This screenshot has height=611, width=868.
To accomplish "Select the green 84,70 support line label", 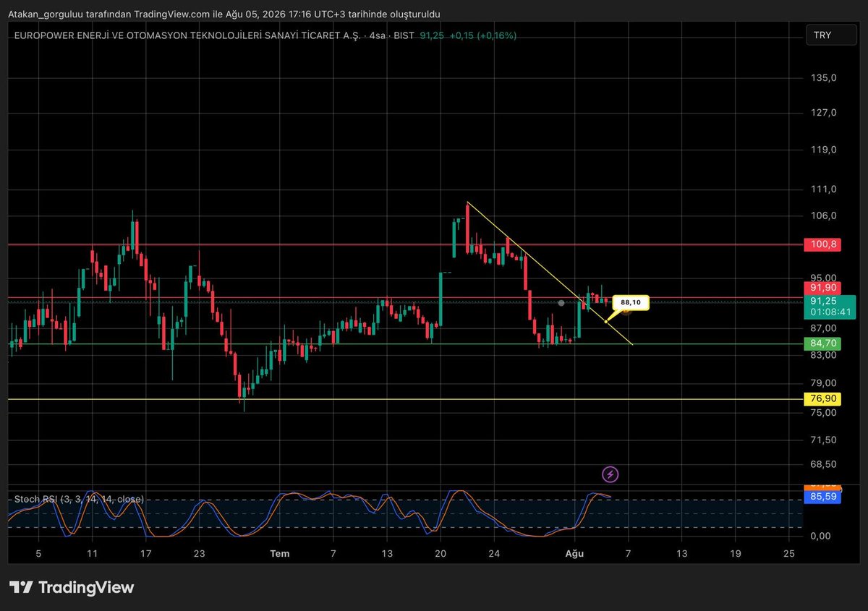I will (823, 343).
